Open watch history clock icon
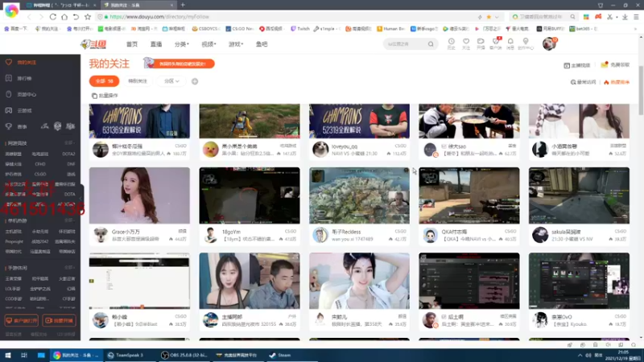 point(451,43)
